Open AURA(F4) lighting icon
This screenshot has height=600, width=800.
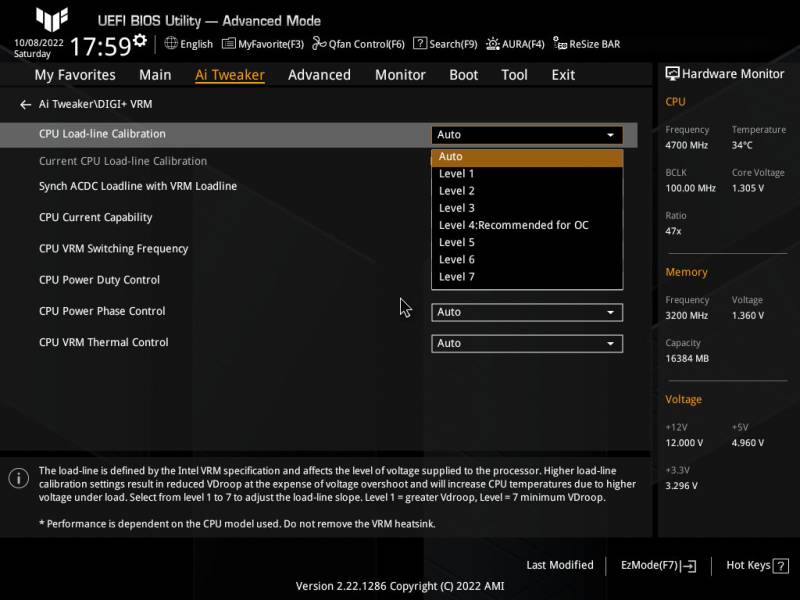pyautogui.click(x=492, y=44)
